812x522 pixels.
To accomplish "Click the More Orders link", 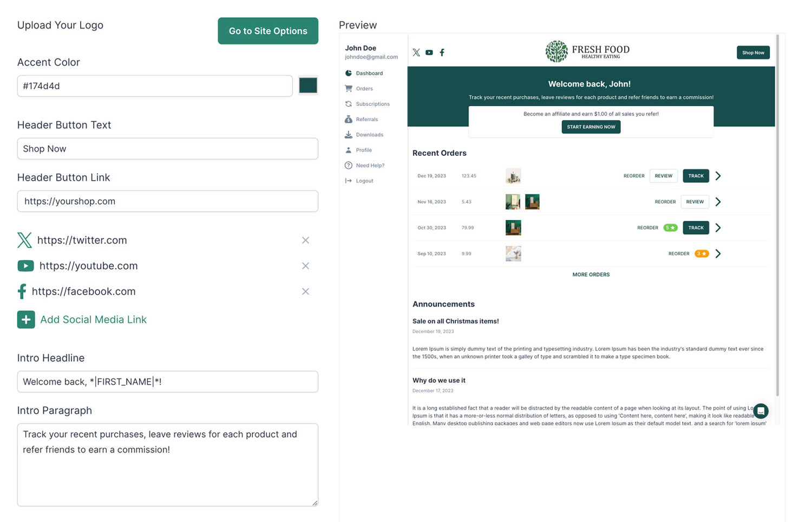I will coord(591,275).
